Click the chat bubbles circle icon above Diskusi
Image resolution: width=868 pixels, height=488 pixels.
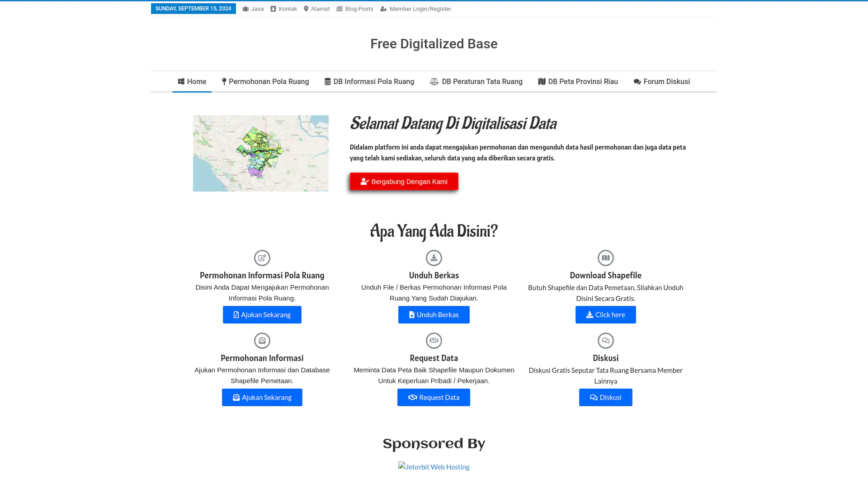tap(605, 341)
